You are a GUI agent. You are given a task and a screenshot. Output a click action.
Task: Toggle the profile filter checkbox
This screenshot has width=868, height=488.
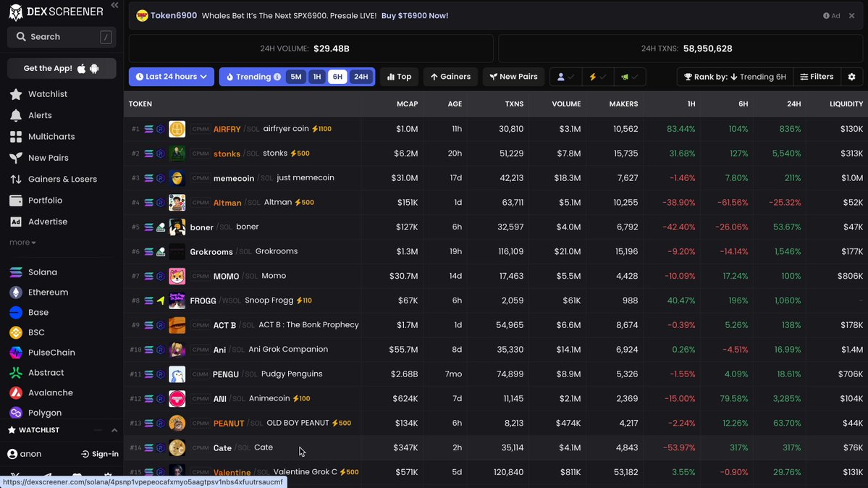click(565, 77)
